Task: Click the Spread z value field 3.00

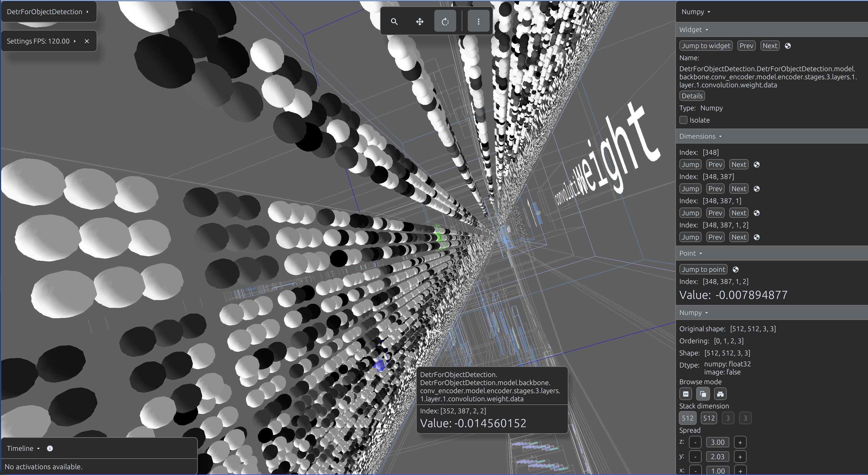Action: pyautogui.click(x=717, y=442)
